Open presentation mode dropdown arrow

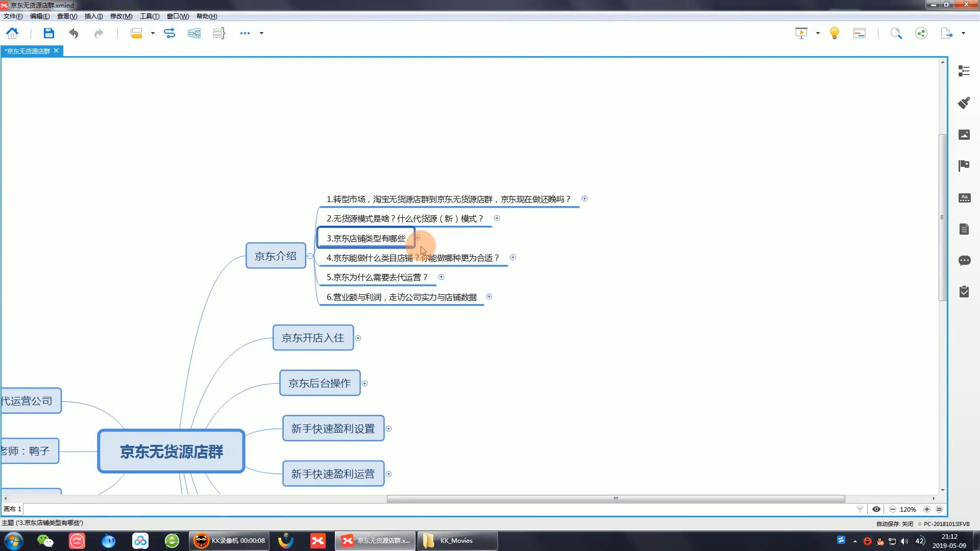click(818, 33)
